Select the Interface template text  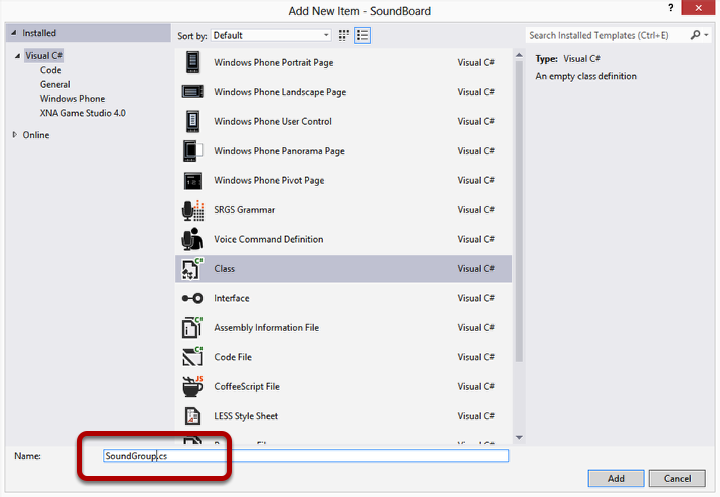point(232,298)
